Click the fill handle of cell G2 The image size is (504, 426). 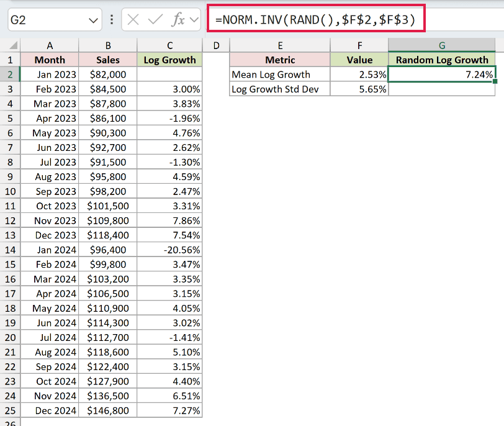pos(495,82)
